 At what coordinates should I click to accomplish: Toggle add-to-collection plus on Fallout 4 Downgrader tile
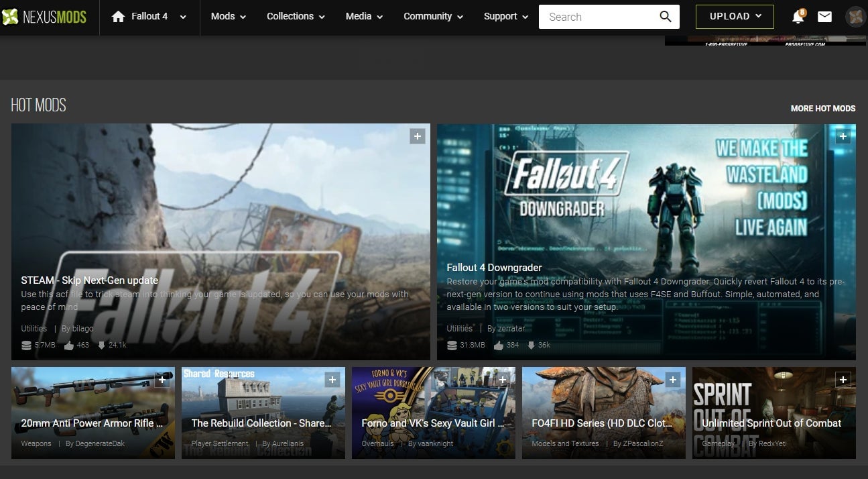[x=843, y=136]
